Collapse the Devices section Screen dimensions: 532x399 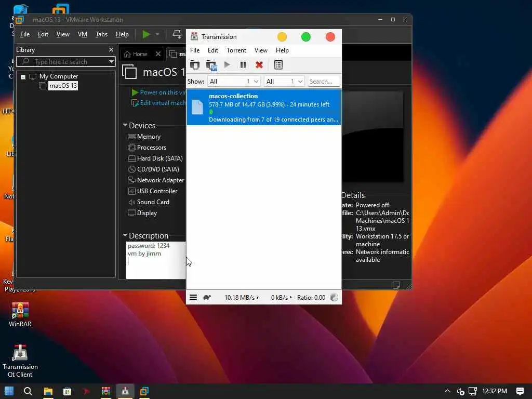click(x=125, y=125)
